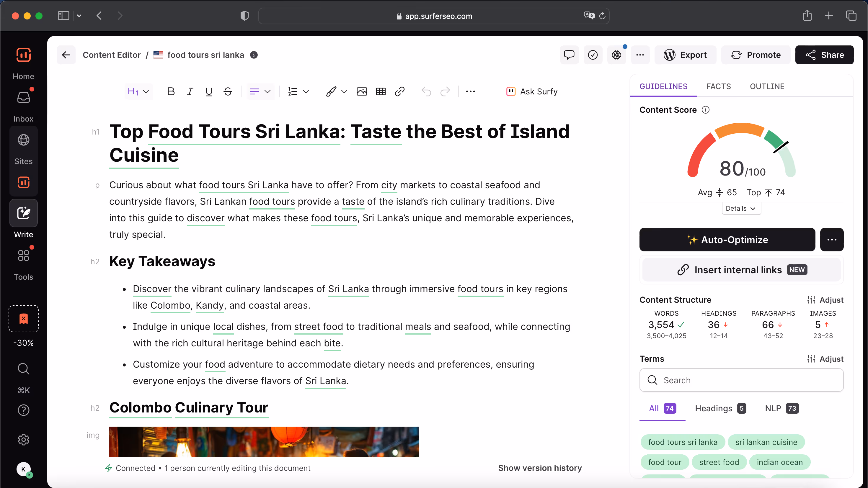Click the Auto-Optimize button
Image resolution: width=868 pixels, height=488 pixels.
point(727,240)
